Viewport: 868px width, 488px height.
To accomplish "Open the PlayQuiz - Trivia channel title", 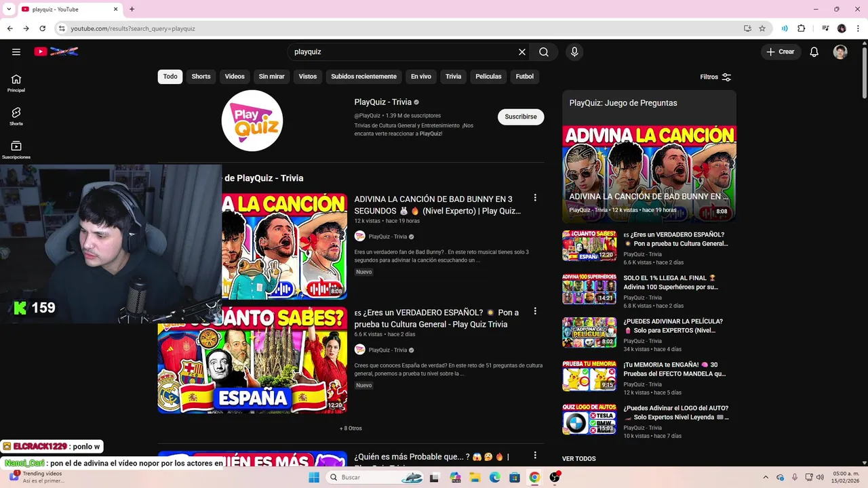I will 382,102.
